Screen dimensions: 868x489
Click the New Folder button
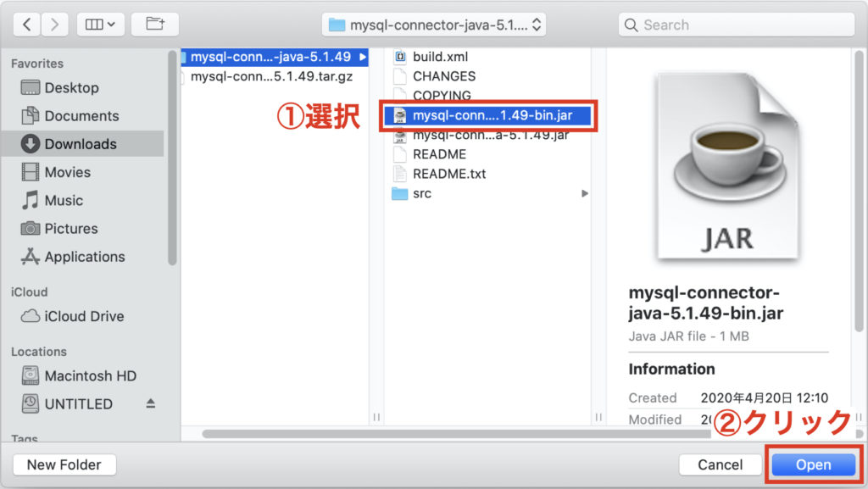pyautogui.click(x=64, y=464)
